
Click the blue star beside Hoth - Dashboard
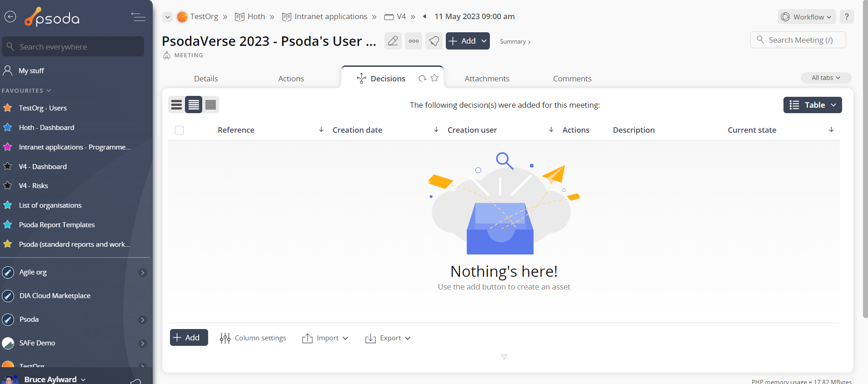pyautogui.click(x=8, y=127)
